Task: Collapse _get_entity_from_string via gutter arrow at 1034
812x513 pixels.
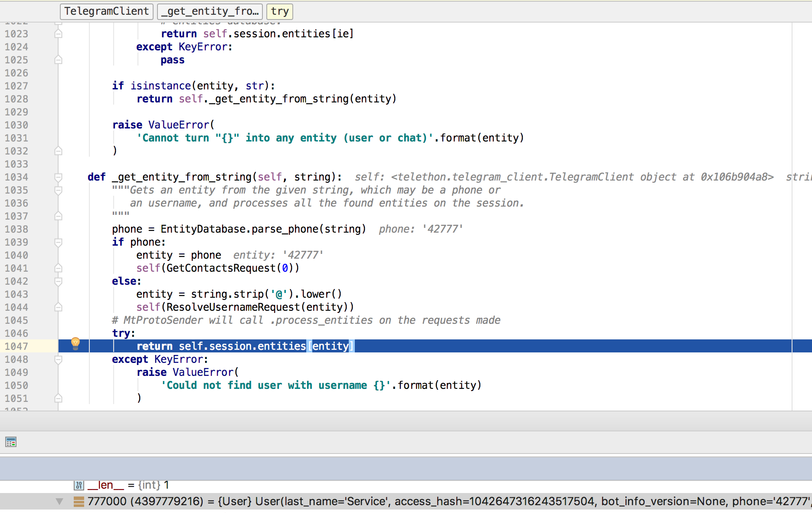Action: tap(58, 177)
